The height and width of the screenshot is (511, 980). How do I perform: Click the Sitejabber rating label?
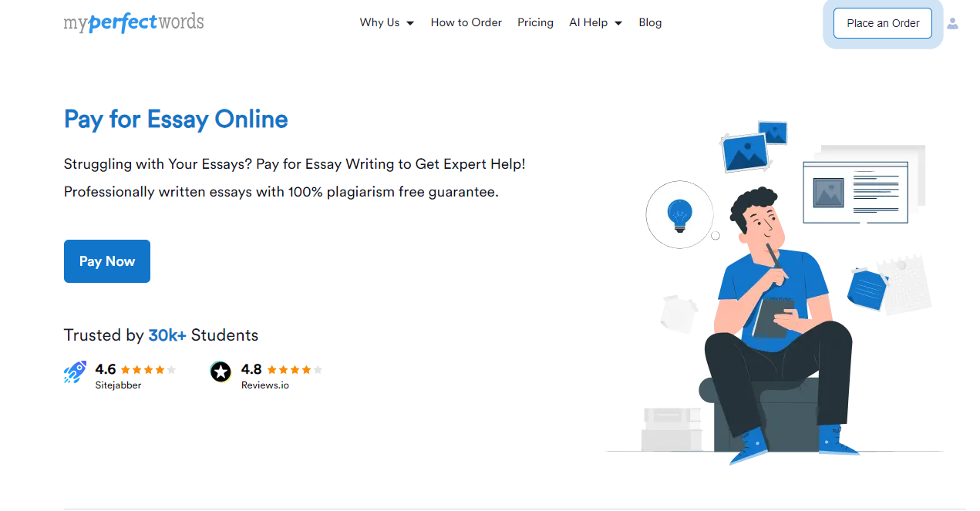[118, 385]
